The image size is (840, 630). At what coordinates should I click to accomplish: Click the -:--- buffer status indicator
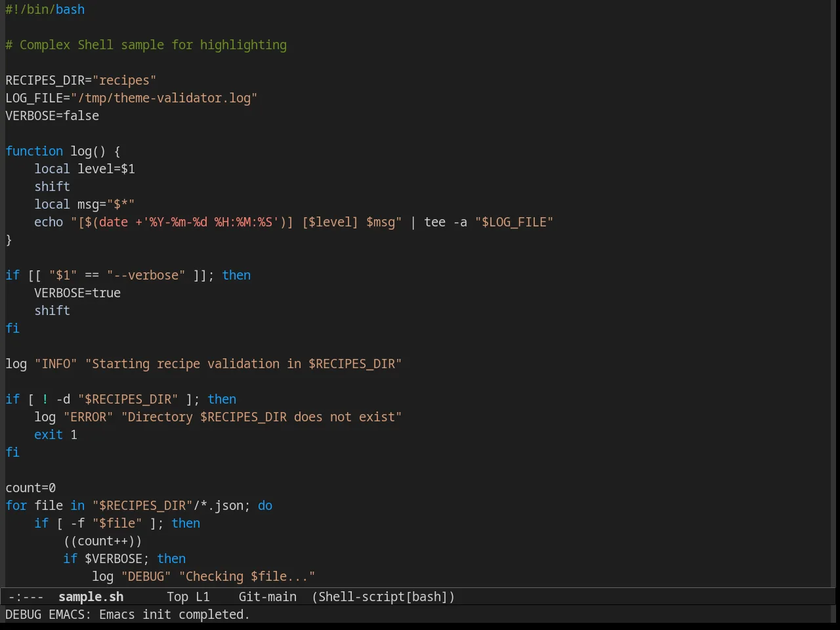tap(26, 597)
